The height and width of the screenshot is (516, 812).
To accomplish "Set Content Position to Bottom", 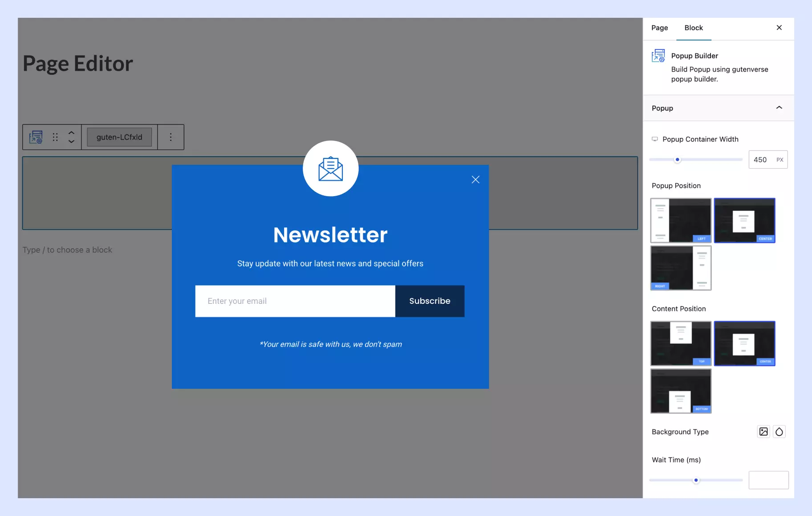I will point(681,391).
